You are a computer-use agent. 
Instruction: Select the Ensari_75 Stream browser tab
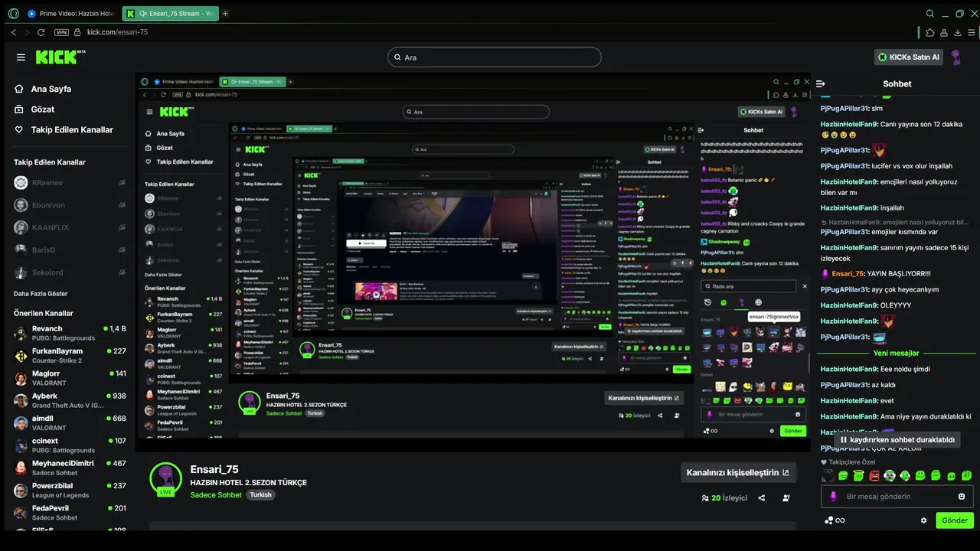tap(170, 14)
